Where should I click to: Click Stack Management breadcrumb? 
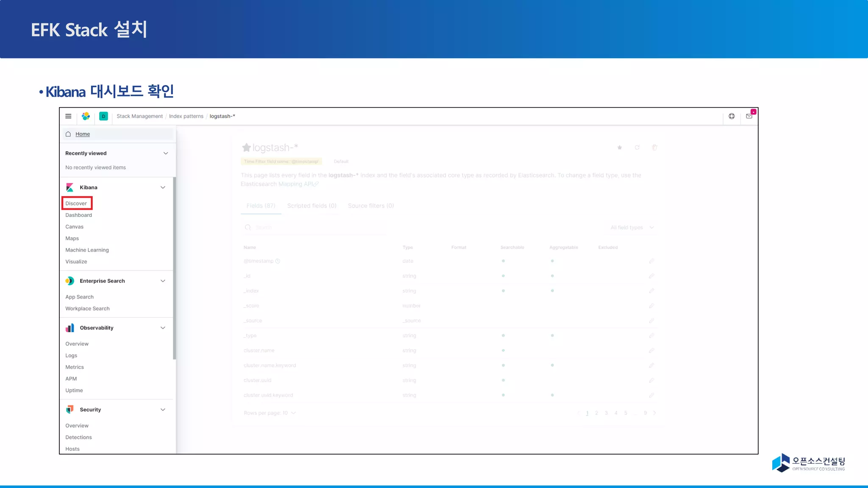(x=139, y=116)
